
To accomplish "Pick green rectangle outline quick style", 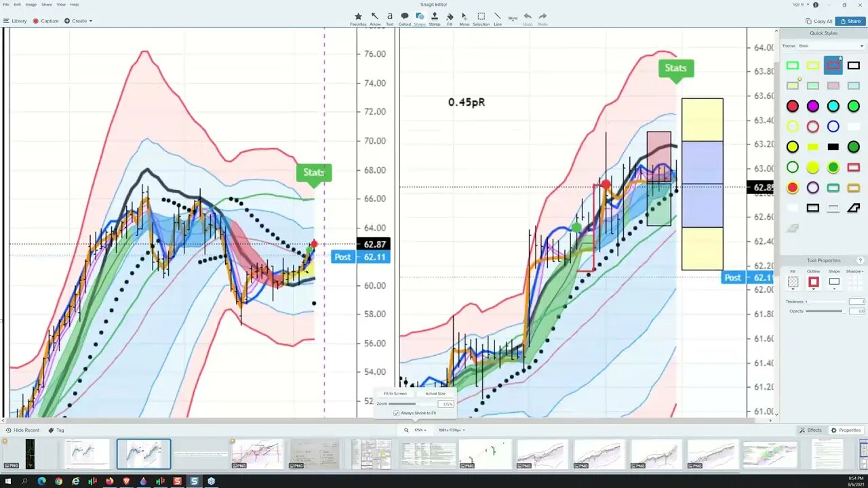I will tap(792, 66).
